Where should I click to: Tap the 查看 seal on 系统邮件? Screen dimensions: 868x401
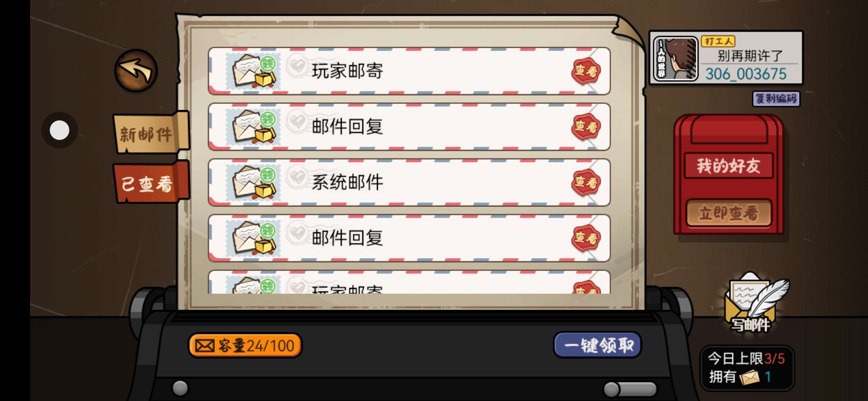click(x=586, y=182)
